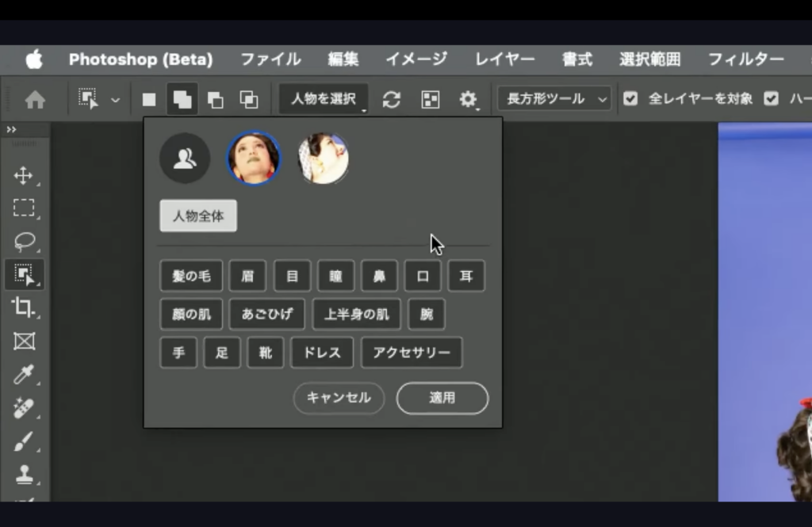The image size is (812, 527).
Task: Click the 適用 button
Action: click(442, 398)
